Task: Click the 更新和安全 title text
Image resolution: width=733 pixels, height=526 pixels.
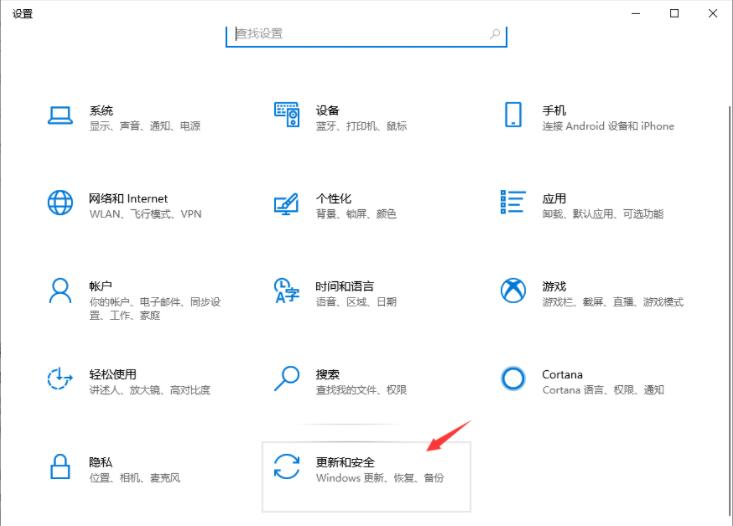Action: [345, 462]
